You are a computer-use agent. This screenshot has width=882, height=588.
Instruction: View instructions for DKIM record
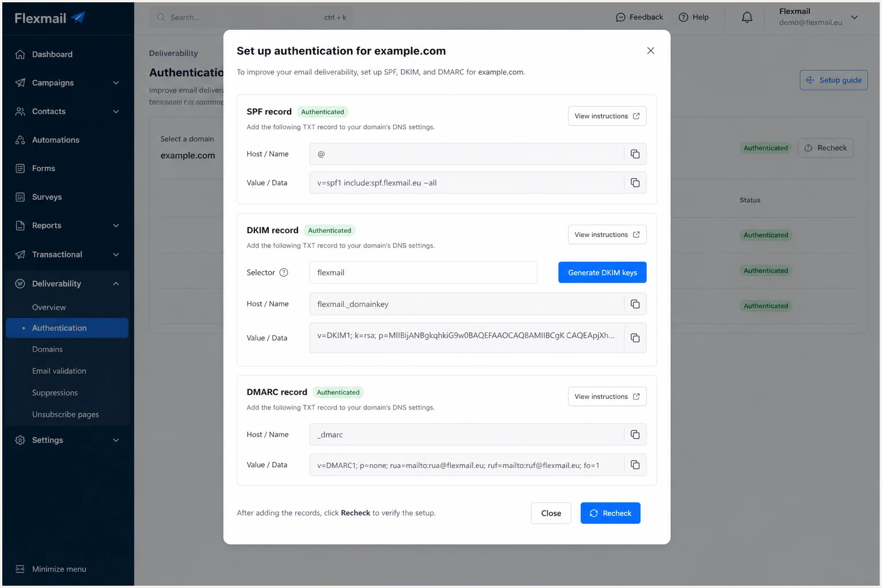click(607, 235)
